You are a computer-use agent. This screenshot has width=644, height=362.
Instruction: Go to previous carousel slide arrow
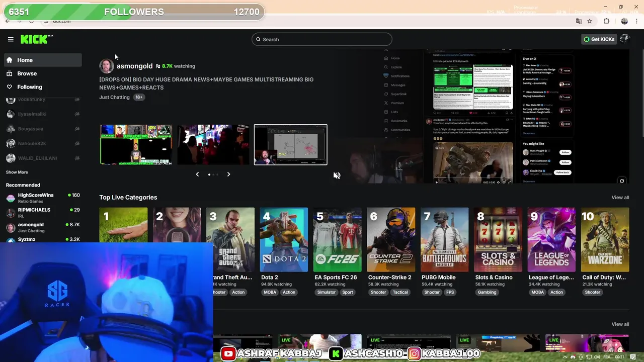click(197, 174)
